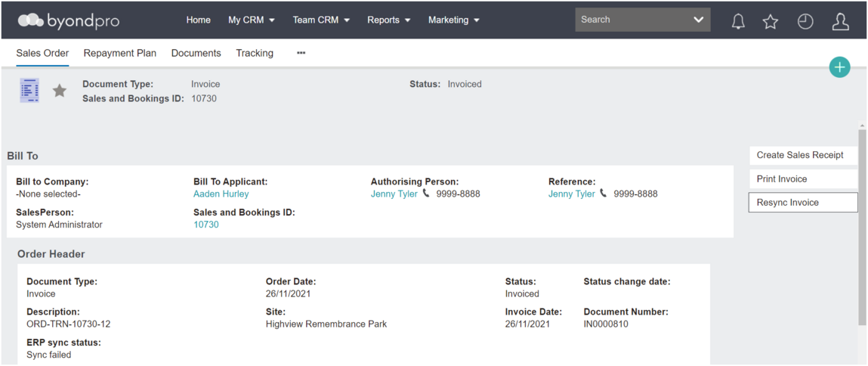The image size is (868, 366).
Task: Switch to Repayment Plan tab
Action: pyautogui.click(x=120, y=53)
